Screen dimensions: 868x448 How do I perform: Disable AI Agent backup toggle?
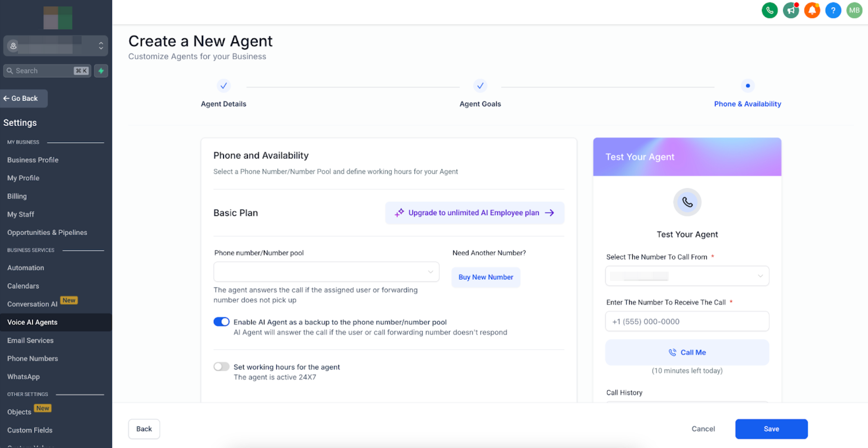221,321
